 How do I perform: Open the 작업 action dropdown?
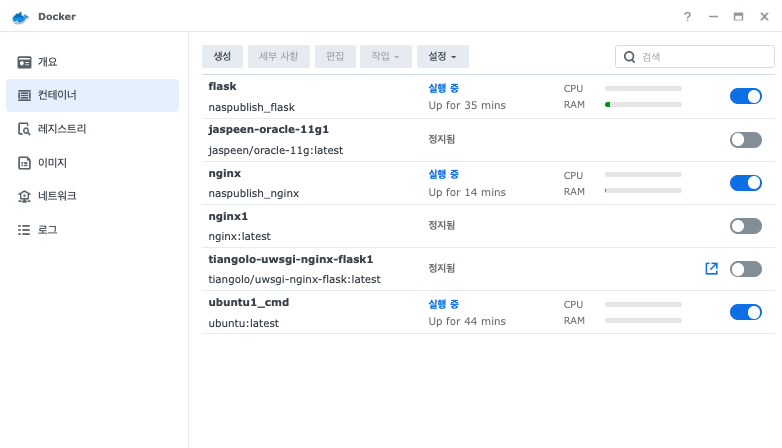[x=386, y=56]
